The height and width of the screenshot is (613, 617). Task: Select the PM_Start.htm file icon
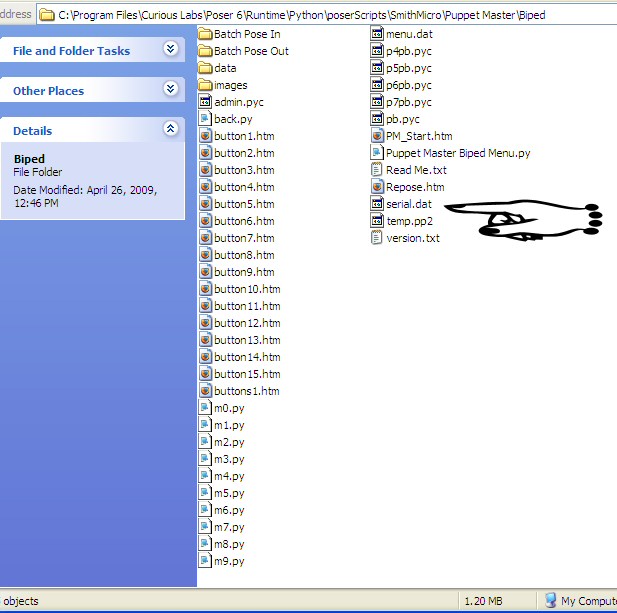[377, 136]
